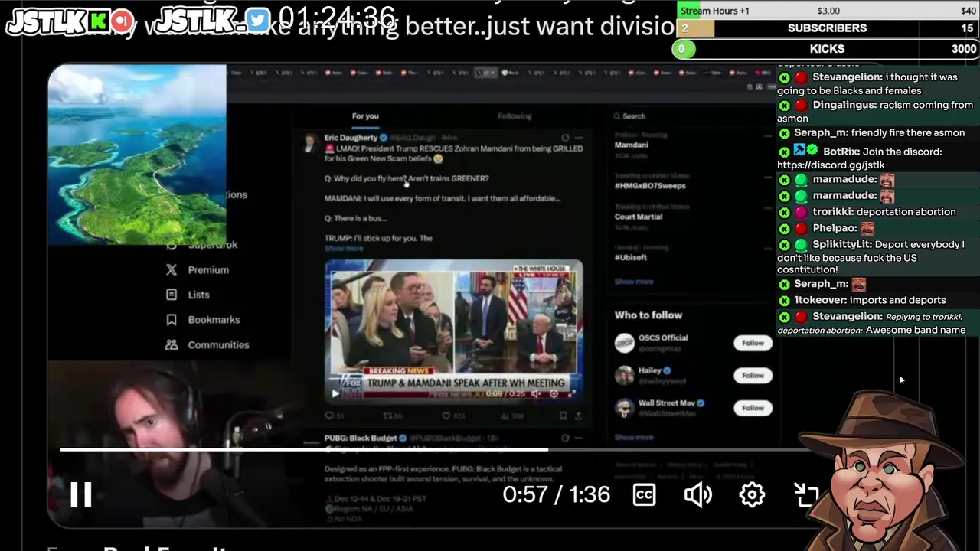Click the Who to follow heading
Image resolution: width=980 pixels, height=551 pixels.
pyautogui.click(x=648, y=315)
